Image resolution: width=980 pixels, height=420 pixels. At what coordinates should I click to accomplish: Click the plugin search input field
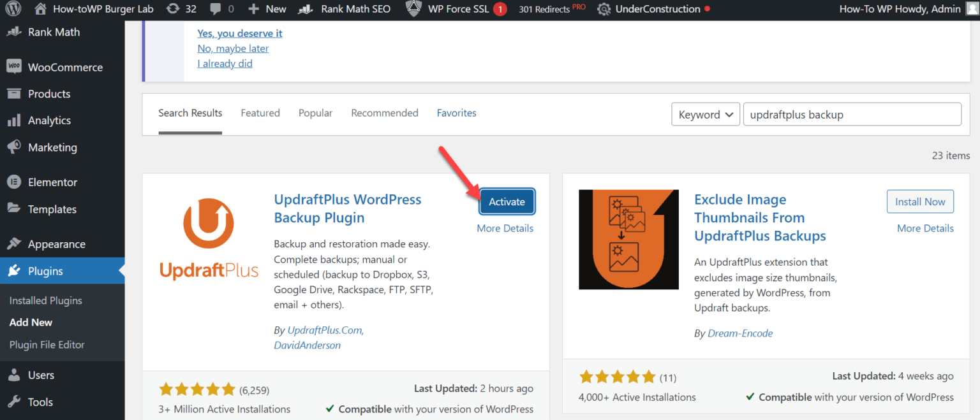pyautogui.click(x=852, y=114)
